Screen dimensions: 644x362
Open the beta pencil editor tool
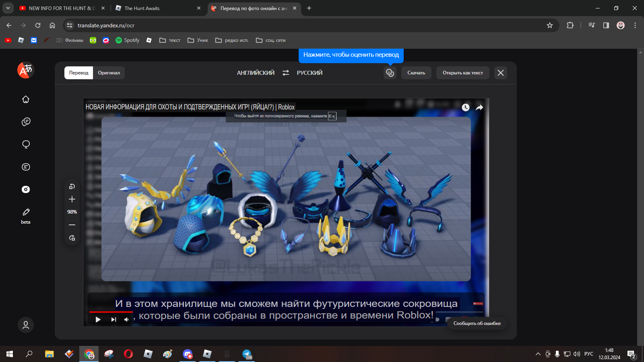[x=26, y=216]
